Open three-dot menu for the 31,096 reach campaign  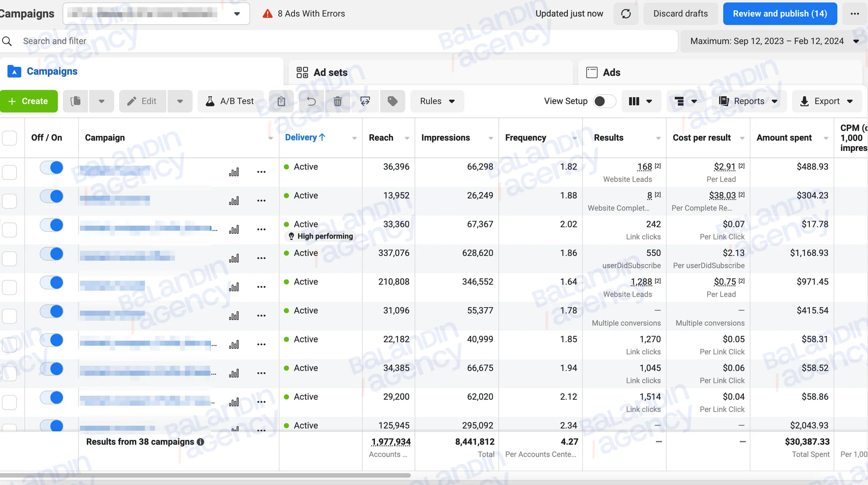tap(261, 316)
